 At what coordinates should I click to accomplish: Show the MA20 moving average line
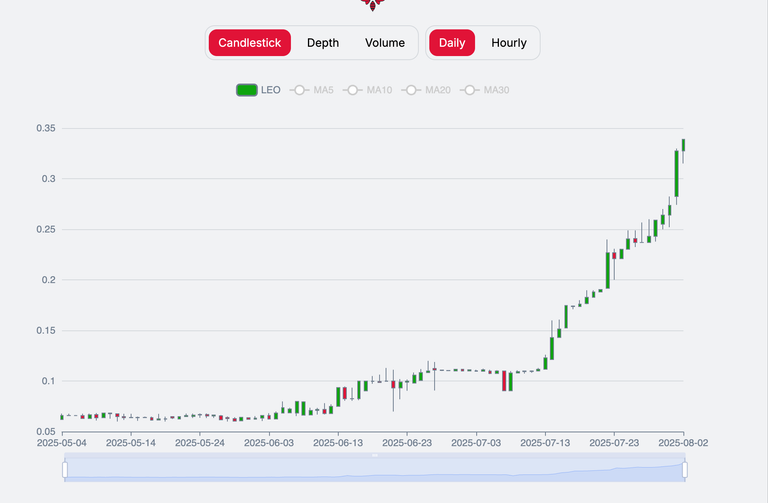[x=426, y=90]
